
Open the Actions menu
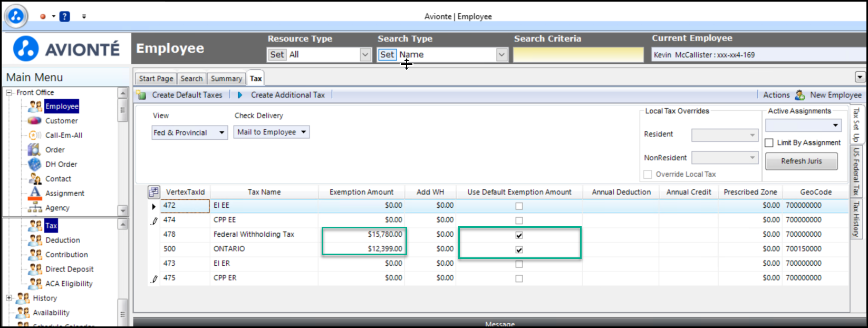point(776,95)
